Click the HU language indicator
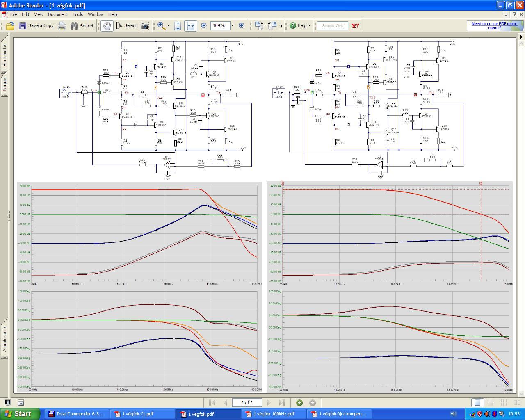525x420 pixels. [453, 414]
